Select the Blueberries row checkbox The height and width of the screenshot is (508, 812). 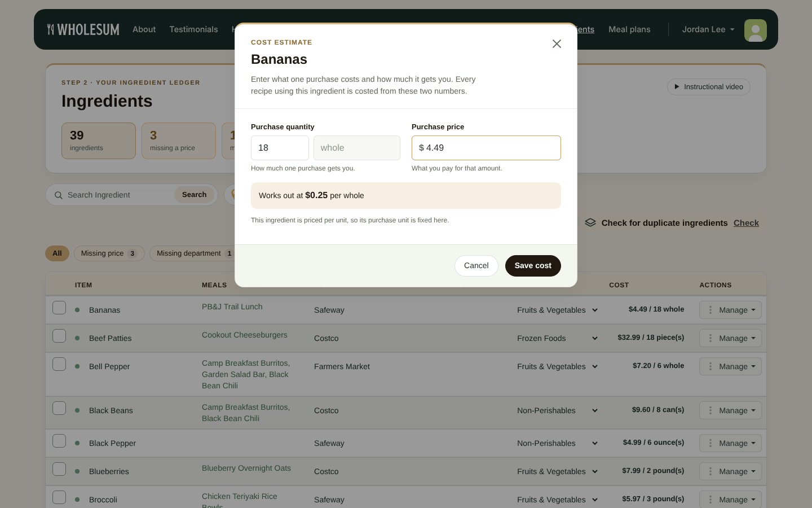pyautogui.click(x=59, y=469)
